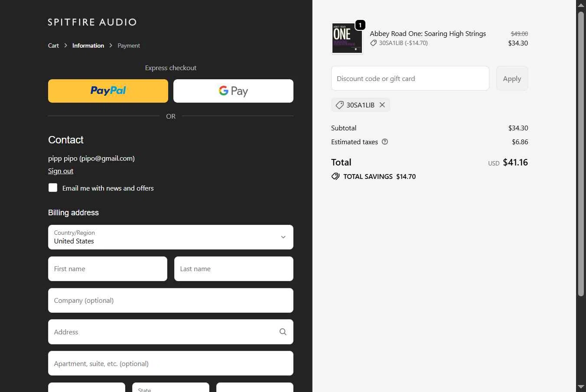The height and width of the screenshot is (392, 586).
Task: Apply the discount code
Action: [x=512, y=78]
